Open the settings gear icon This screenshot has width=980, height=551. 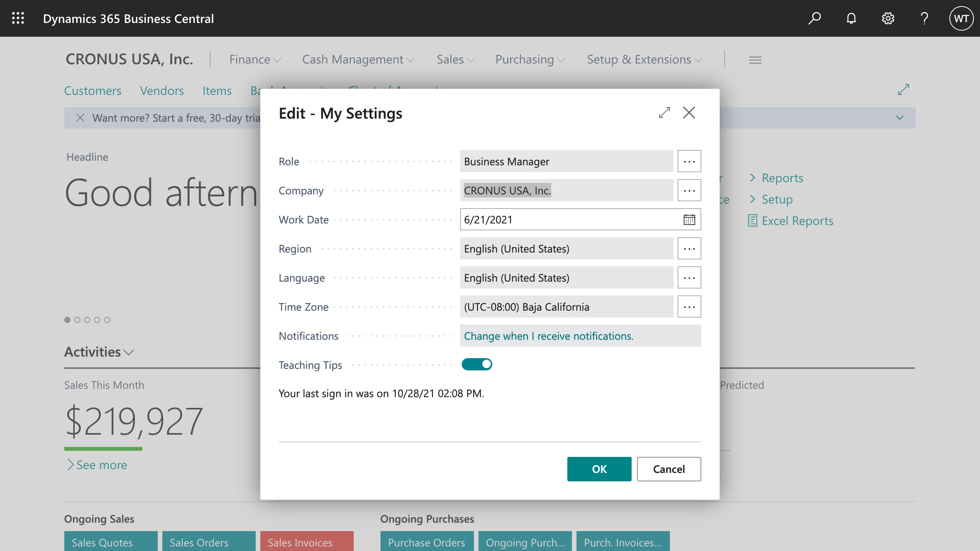(888, 18)
